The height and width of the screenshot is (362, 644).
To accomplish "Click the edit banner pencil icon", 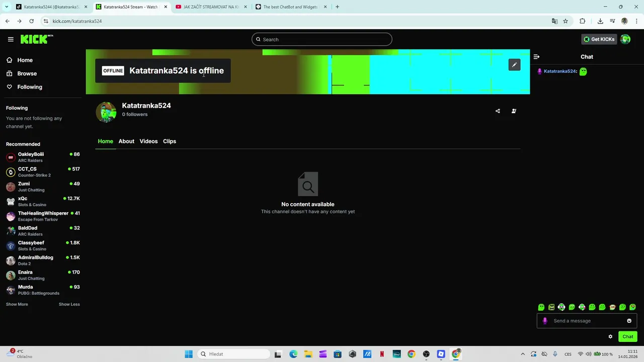I will click(x=514, y=64).
